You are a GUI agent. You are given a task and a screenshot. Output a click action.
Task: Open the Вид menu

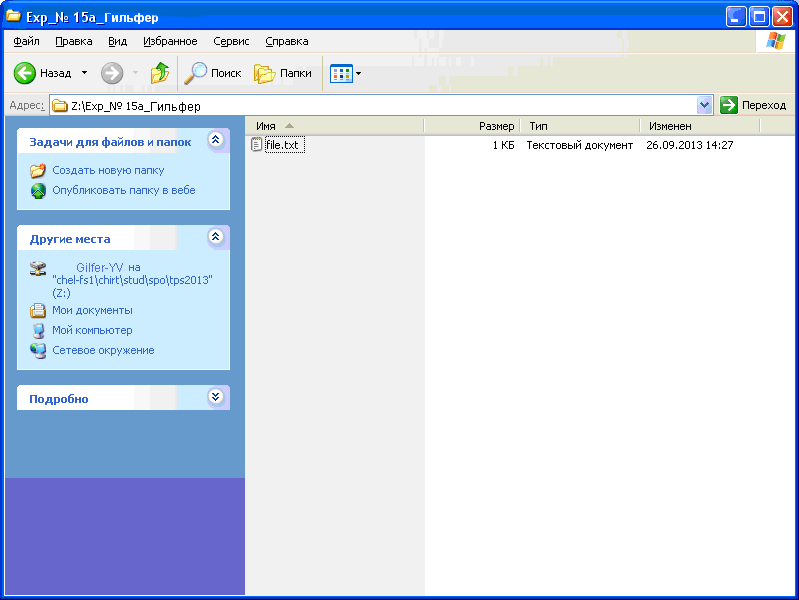click(x=117, y=41)
